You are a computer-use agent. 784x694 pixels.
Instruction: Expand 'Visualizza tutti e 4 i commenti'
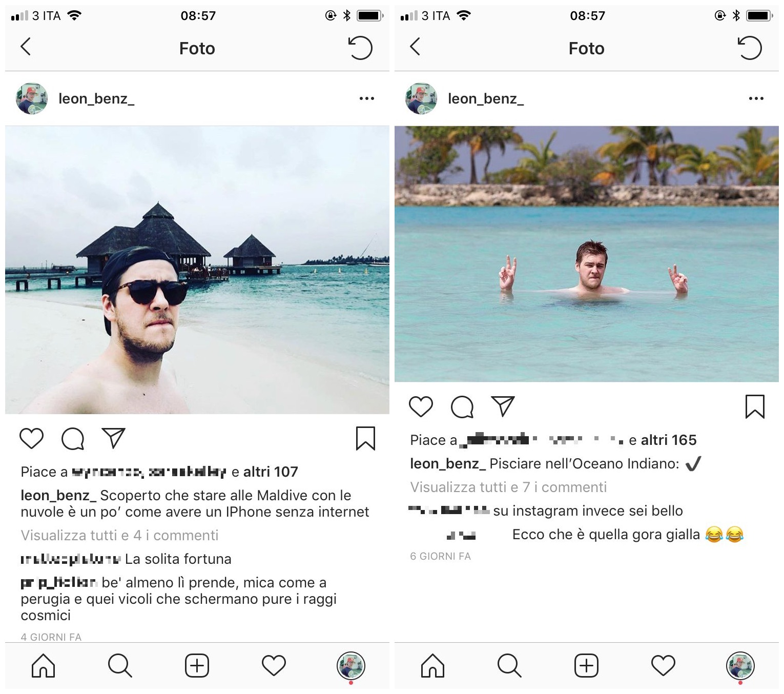tap(119, 535)
